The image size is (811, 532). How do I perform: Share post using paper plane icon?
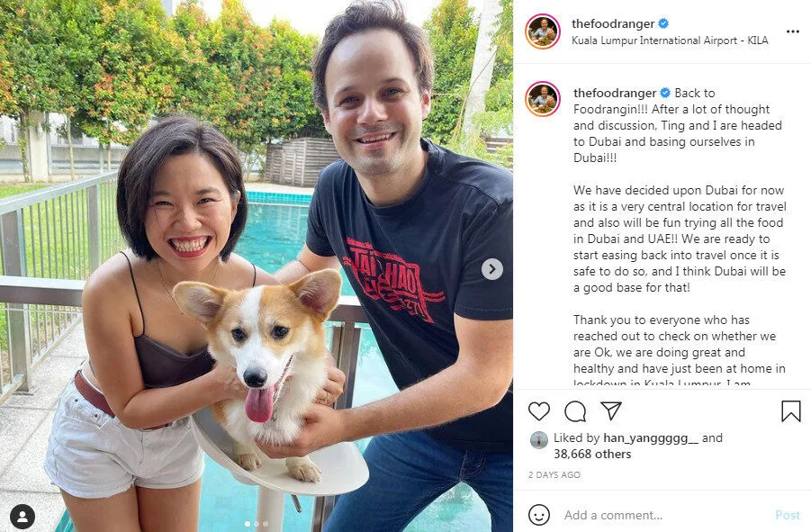[611, 411]
